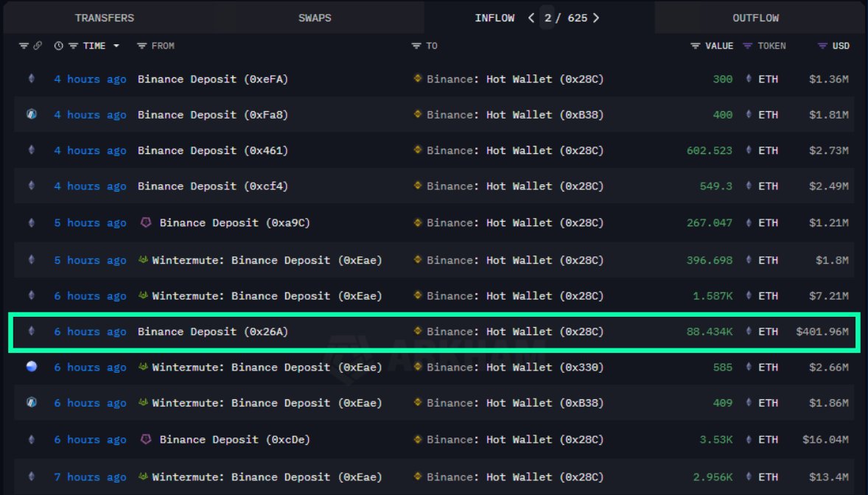Open the '5 hours ago' timestamp of the 0xa9C row
This screenshot has width=868, height=495.
[90, 222]
